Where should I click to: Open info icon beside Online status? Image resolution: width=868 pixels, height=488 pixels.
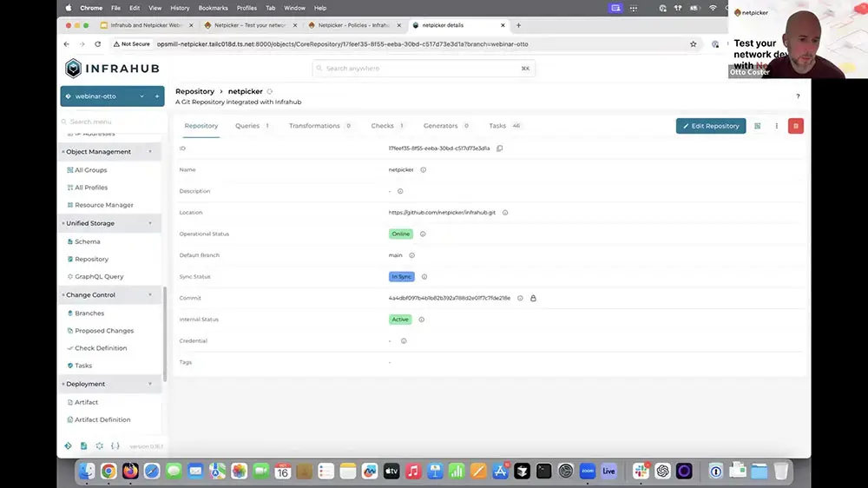pos(423,234)
